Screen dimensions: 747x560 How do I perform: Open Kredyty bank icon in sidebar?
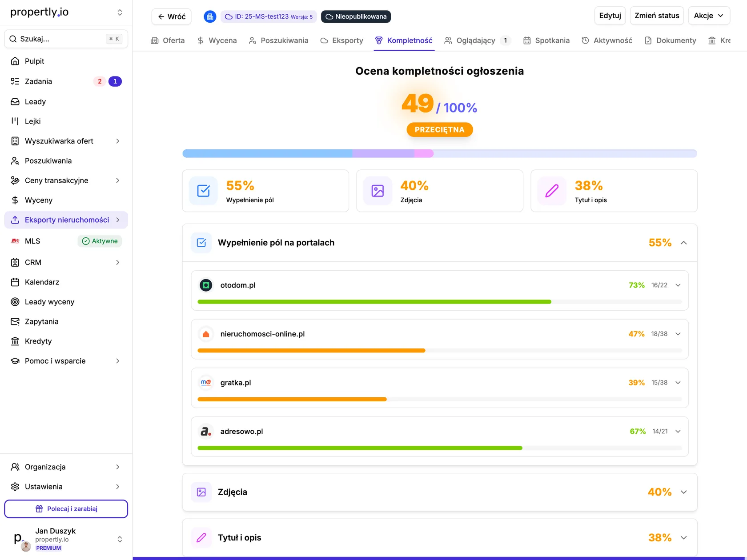(15, 341)
